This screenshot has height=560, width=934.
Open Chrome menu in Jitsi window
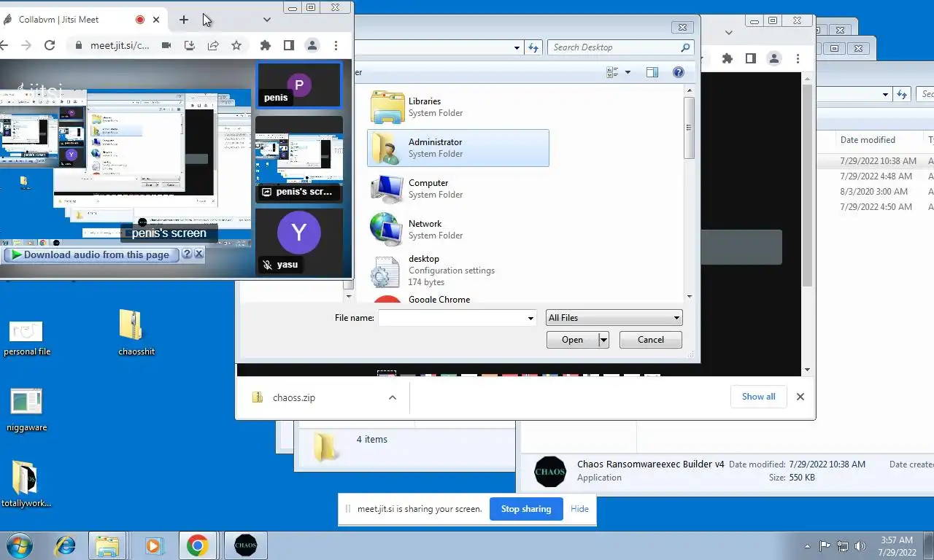click(336, 45)
